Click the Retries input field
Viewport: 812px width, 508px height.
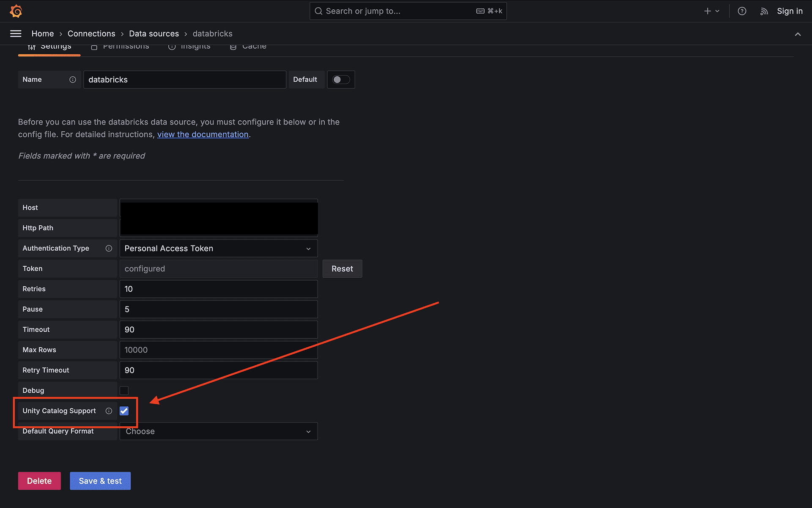pos(218,289)
